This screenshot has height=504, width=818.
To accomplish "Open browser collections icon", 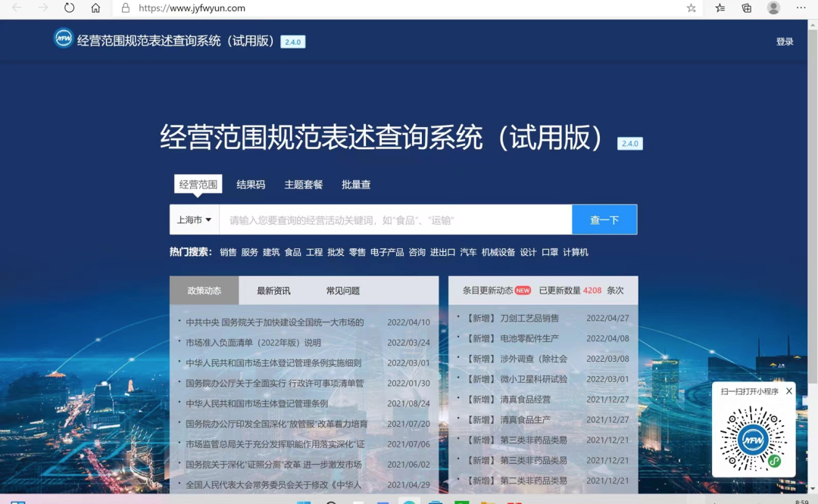I will coord(746,8).
